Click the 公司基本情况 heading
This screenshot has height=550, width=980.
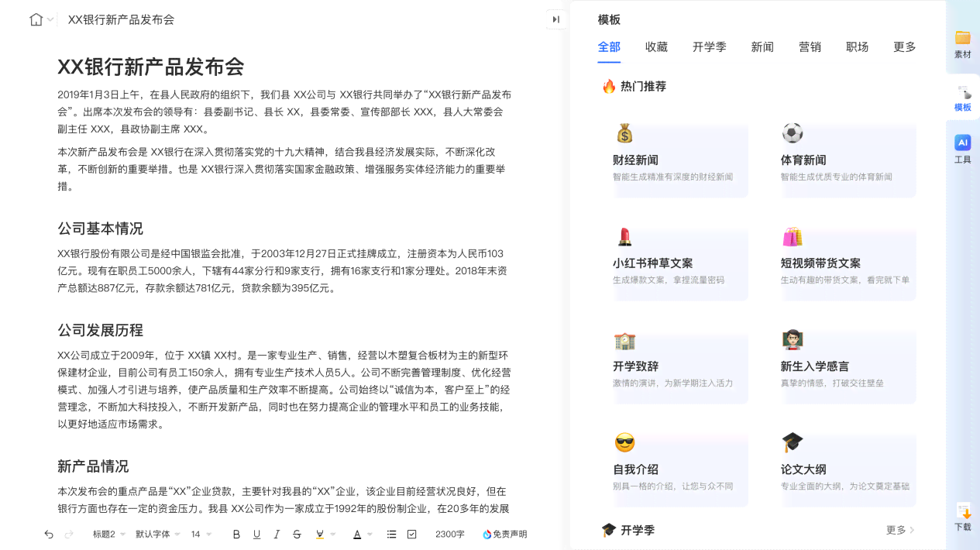[100, 229]
